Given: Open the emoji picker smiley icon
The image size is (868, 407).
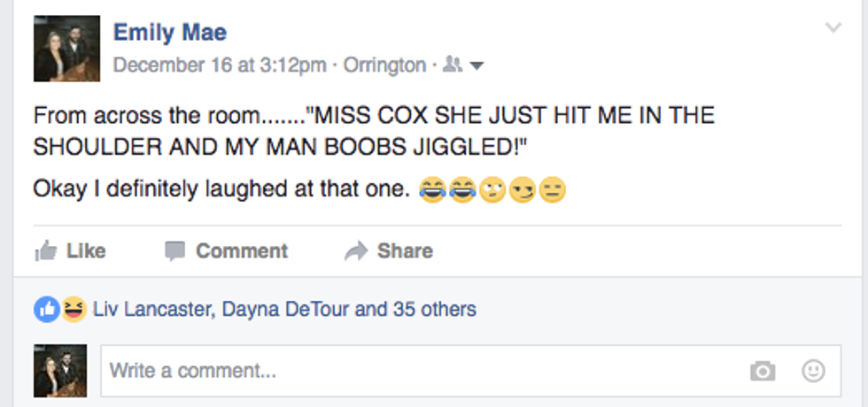Looking at the screenshot, I should click(813, 371).
